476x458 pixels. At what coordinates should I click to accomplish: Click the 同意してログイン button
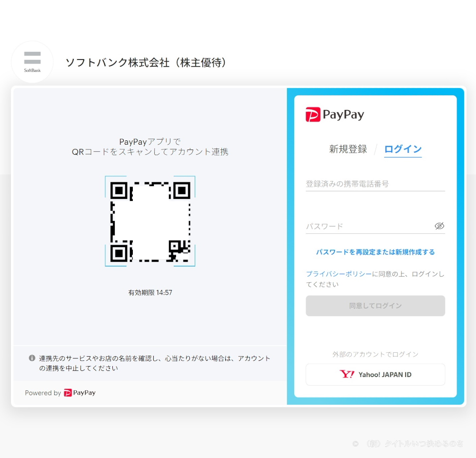pos(375,306)
